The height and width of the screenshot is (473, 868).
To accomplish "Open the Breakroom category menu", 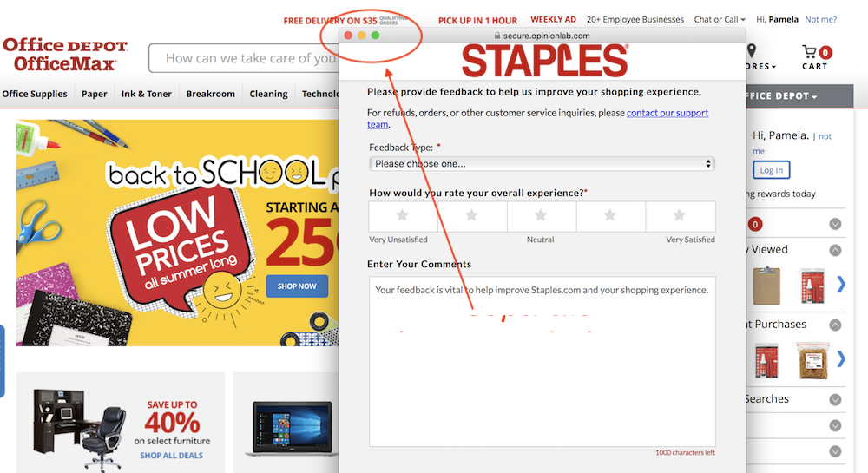I will point(210,94).
